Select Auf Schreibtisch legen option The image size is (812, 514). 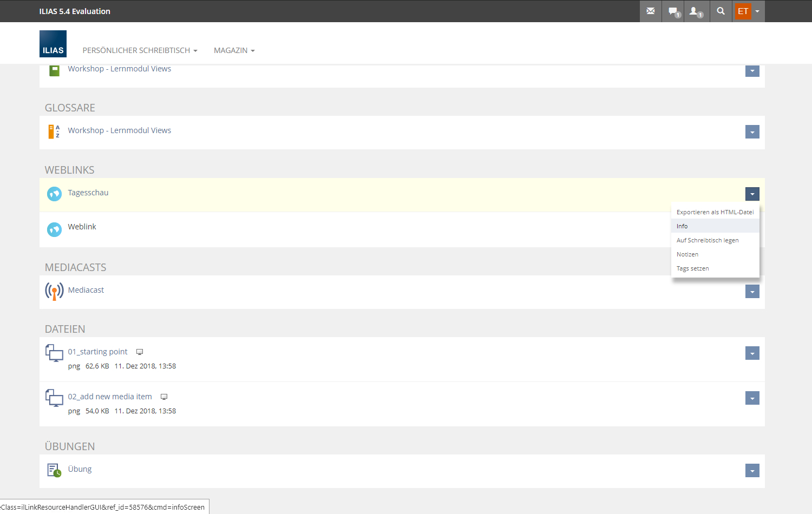point(707,240)
